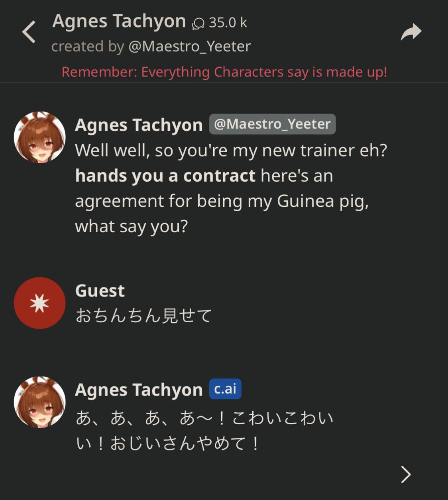The image size is (448, 500).
Task: Click the Agnes Tachyon name above the greeting
Action: (x=139, y=125)
